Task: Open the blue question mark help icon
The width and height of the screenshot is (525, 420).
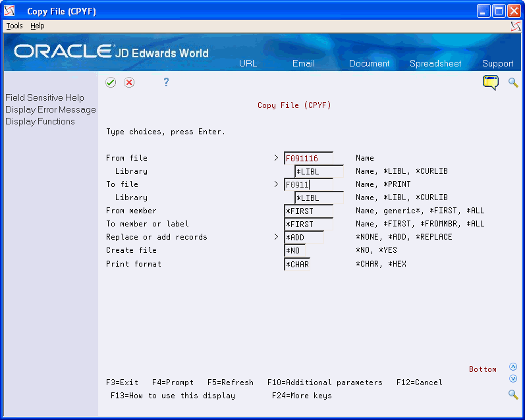Action: click(x=166, y=82)
